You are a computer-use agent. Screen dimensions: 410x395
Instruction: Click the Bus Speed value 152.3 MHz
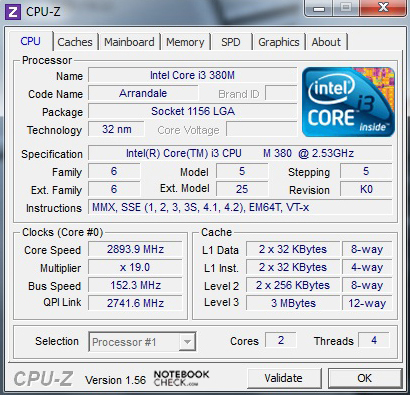[135, 285]
